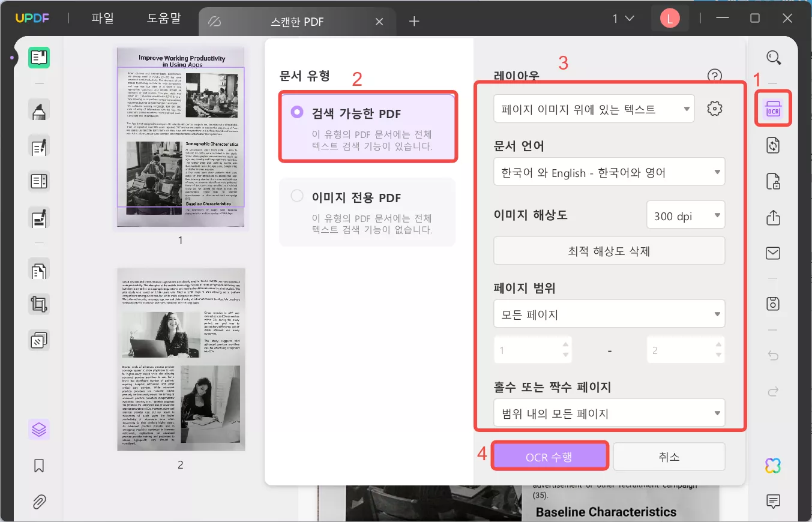Screen dimensions: 812x522
Task: Switch to the 스캔한 PDF tab
Action: (x=297, y=20)
